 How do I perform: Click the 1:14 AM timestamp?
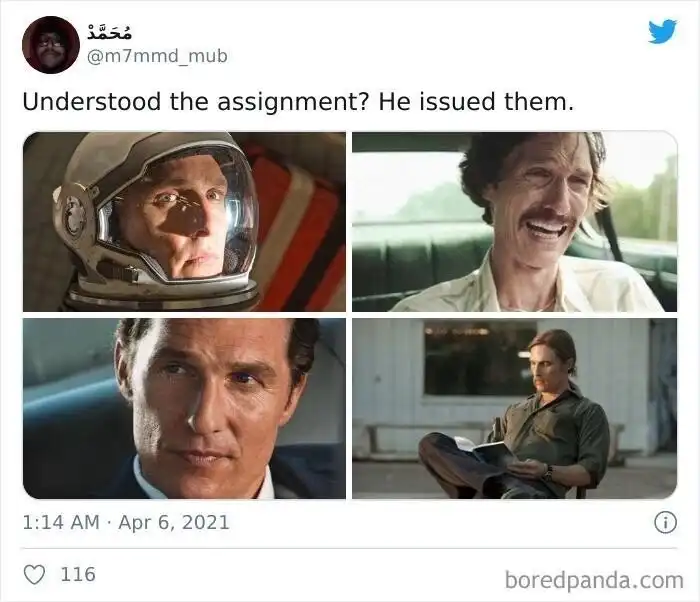click(61, 523)
